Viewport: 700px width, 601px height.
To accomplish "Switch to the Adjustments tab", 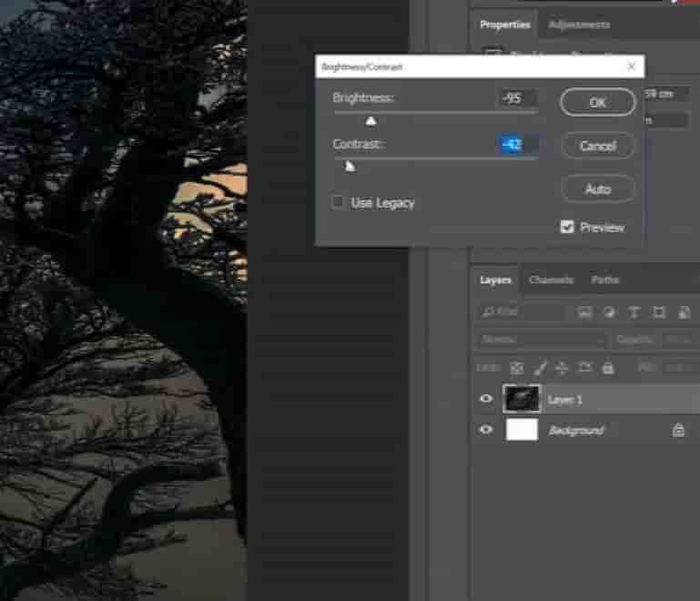I will (579, 25).
